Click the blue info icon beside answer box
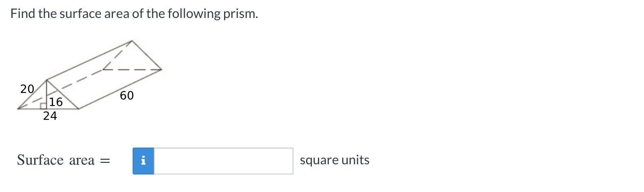 (x=143, y=161)
